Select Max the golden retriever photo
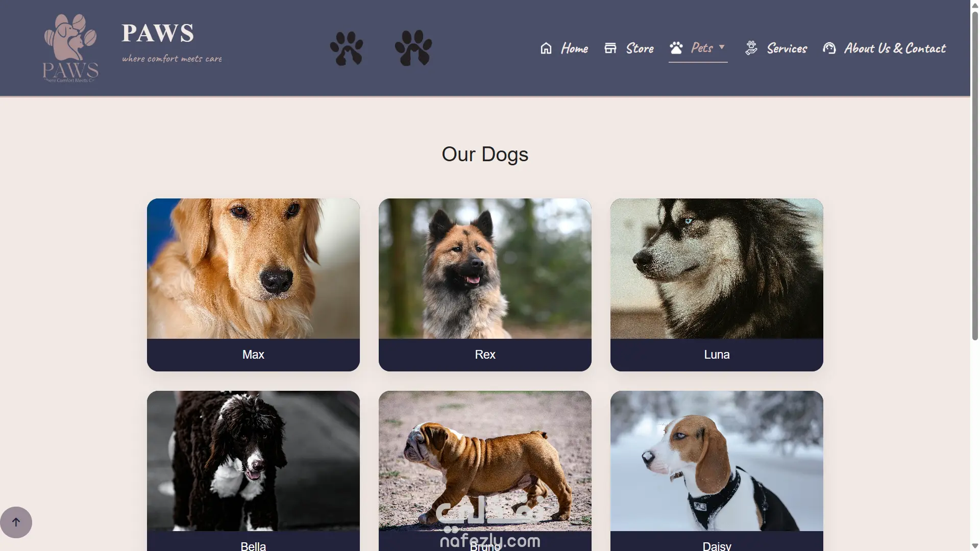The image size is (980, 551). [253, 268]
